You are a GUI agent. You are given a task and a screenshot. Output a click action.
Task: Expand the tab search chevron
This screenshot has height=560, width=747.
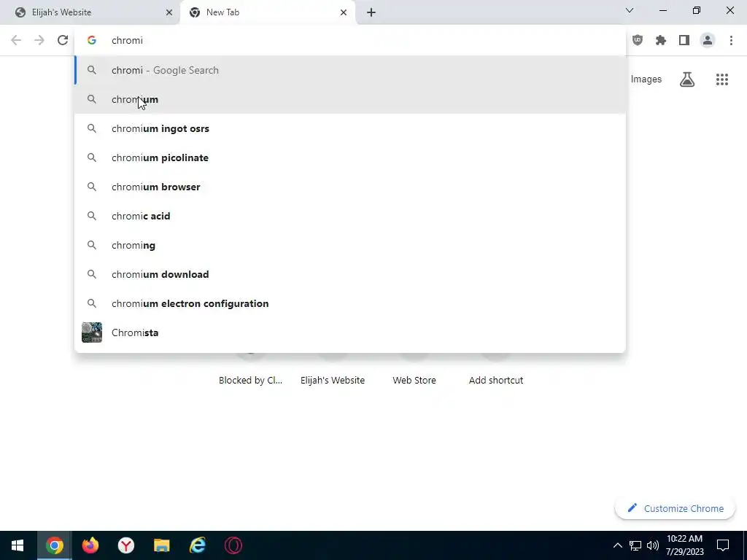click(x=630, y=10)
